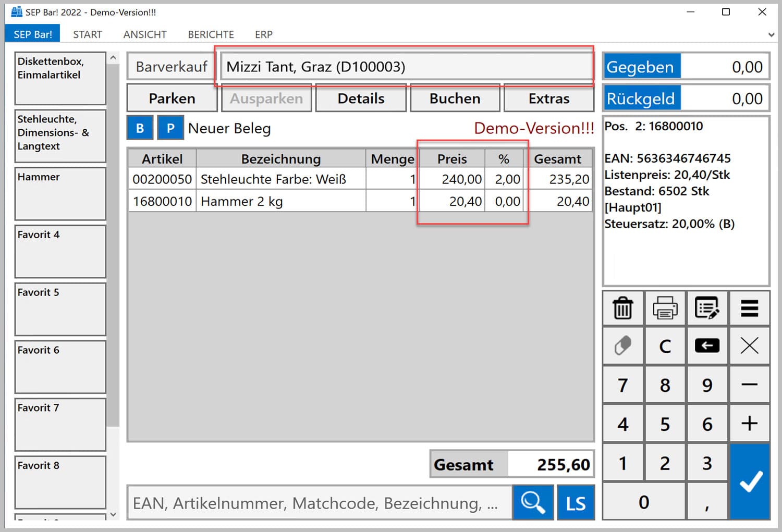Click the favorites list down arrow

click(x=113, y=514)
